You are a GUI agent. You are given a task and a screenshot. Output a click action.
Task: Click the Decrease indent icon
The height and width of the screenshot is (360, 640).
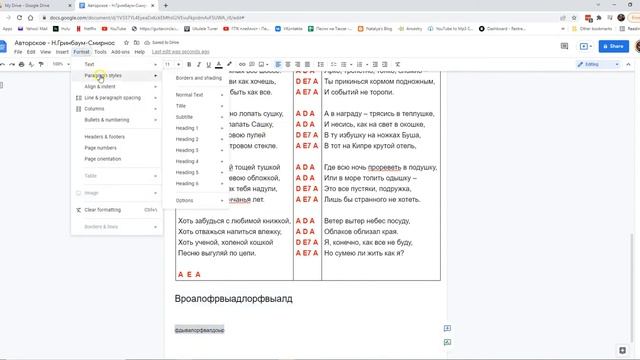pyautogui.click(x=375, y=64)
